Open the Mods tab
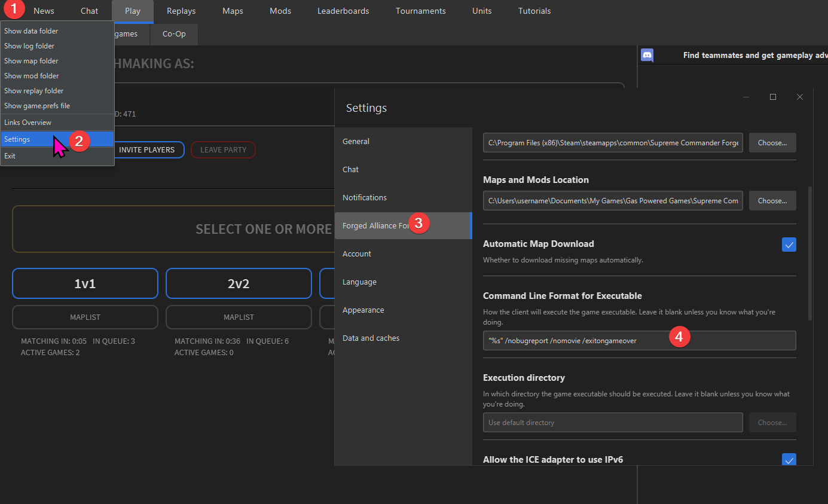The width and height of the screenshot is (828, 504). 280,11
